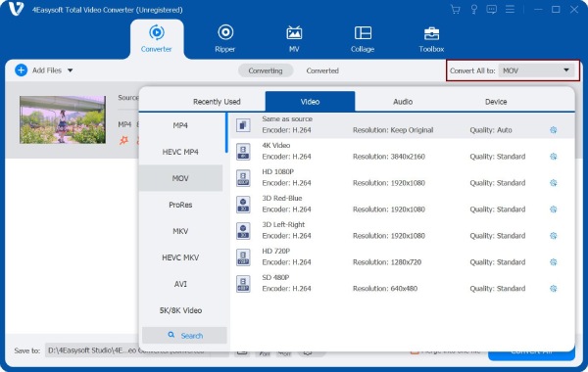Open the Toolbox tab

point(431,39)
